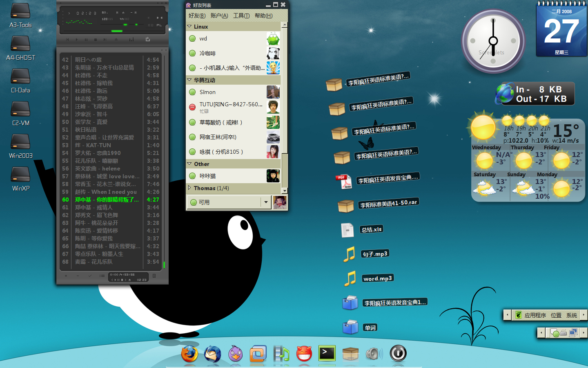Viewport: 588px width, 368px height.
Task: Click the green seek bar in player
Action: (117, 31)
